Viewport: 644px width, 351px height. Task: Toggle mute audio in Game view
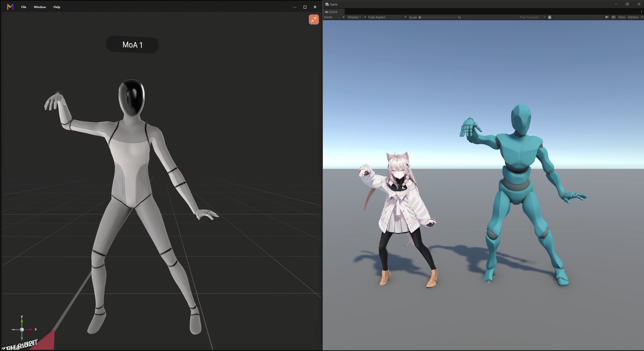[606, 17]
